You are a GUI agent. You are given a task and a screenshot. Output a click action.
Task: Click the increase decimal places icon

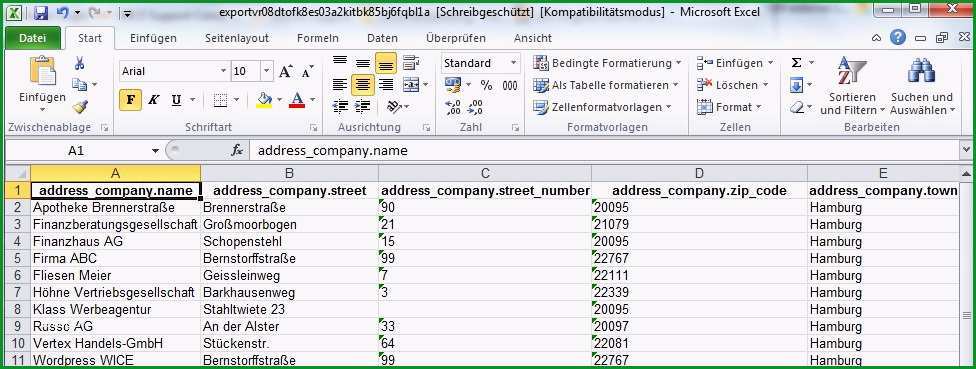453,107
